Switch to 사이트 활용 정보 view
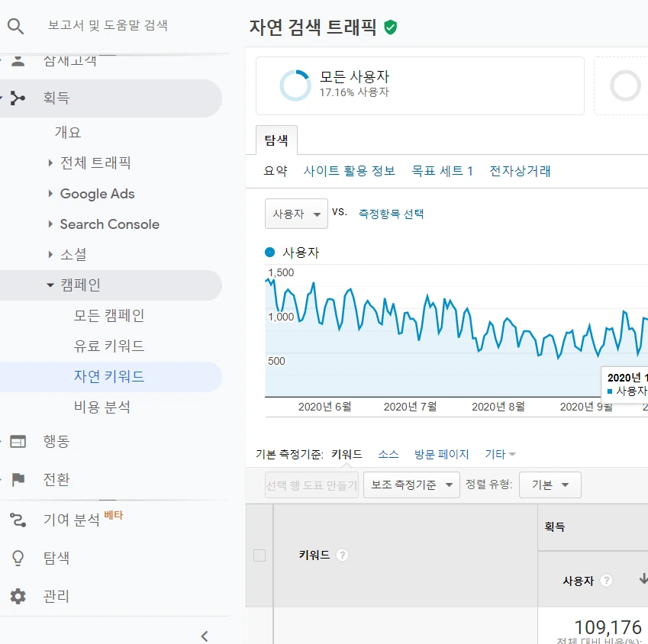 [x=350, y=171]
